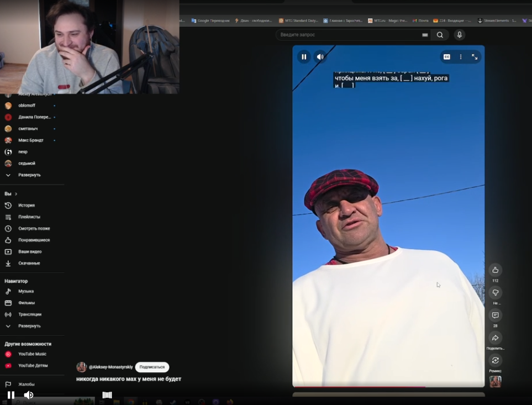The height and width of the screenshot is (405, 532).
Task: Open the Макс Брандт subscription channel
Action: (30, 140)
